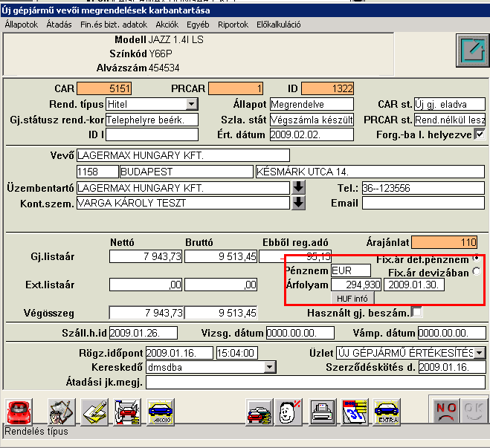Click the HUF infó button
The image size is (490, 448).
[x=352, y=299]
